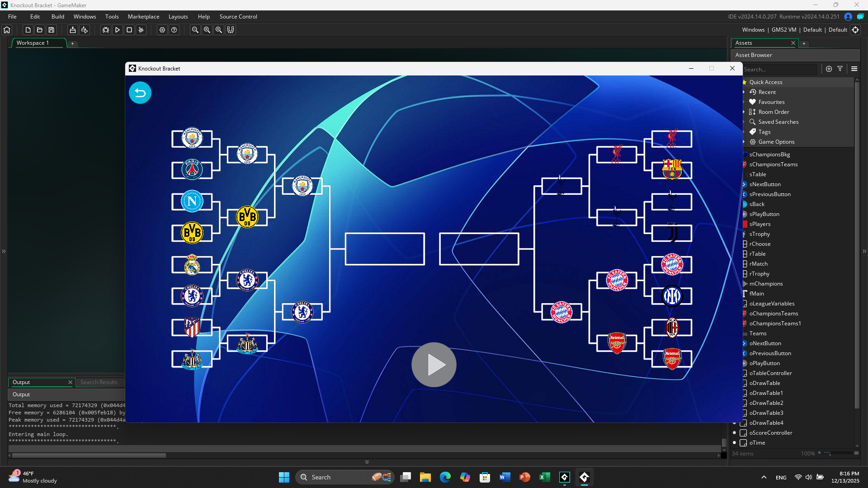Toggle the right dock collapse arrows
Screen dimensions: 868x488
click(x=864, y=251)
